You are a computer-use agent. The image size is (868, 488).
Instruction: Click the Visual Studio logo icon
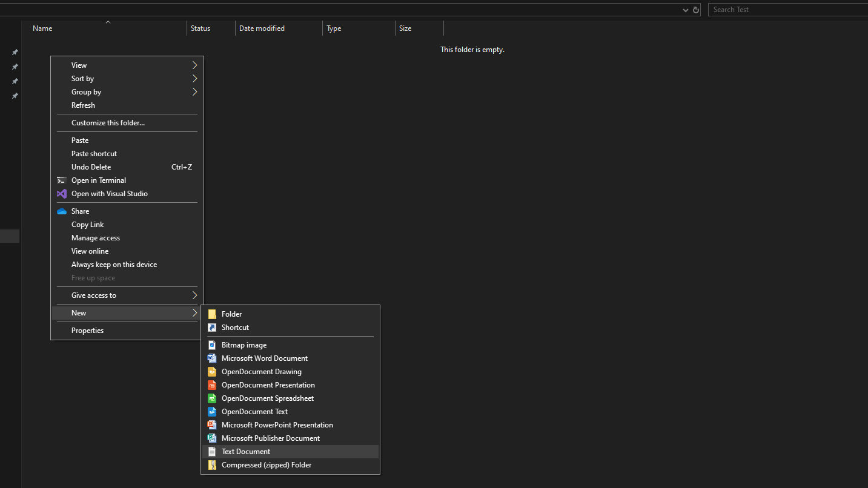click(x=61, y=194)
